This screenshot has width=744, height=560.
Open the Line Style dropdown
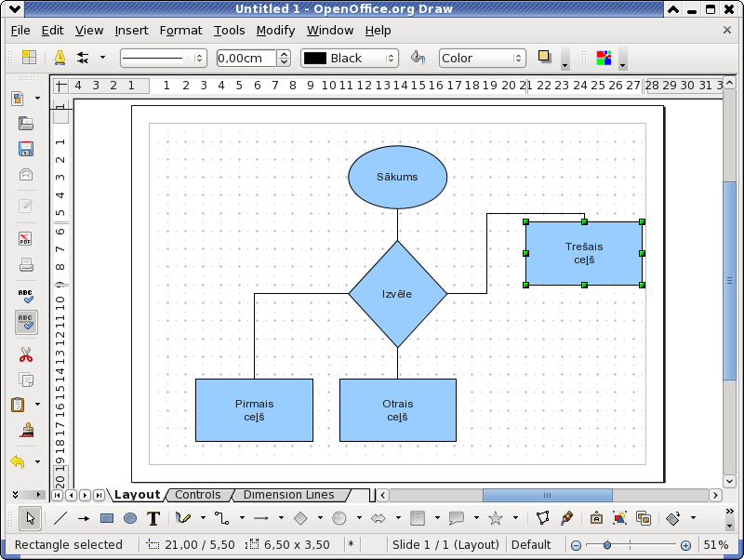[164, 59]
